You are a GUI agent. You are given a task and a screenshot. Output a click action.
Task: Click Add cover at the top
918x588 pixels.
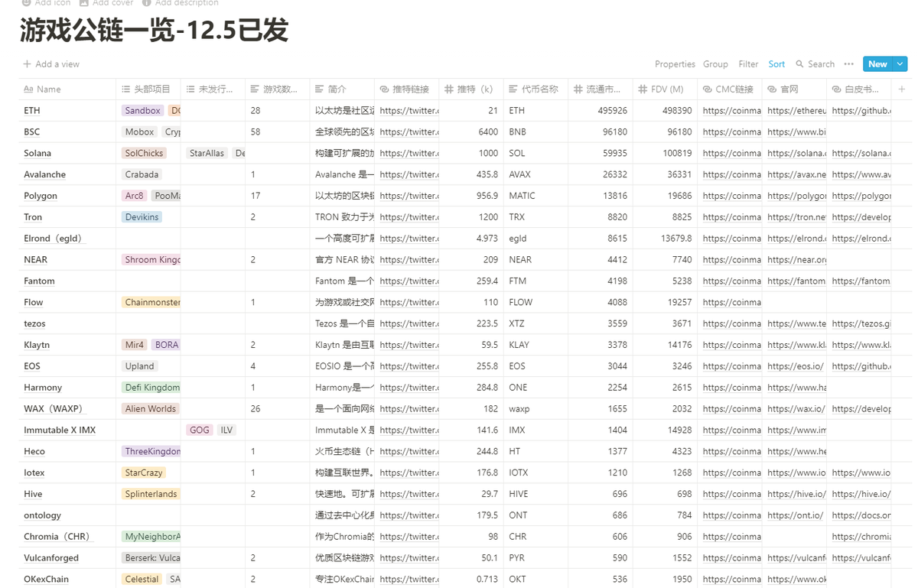coord(106,3)
